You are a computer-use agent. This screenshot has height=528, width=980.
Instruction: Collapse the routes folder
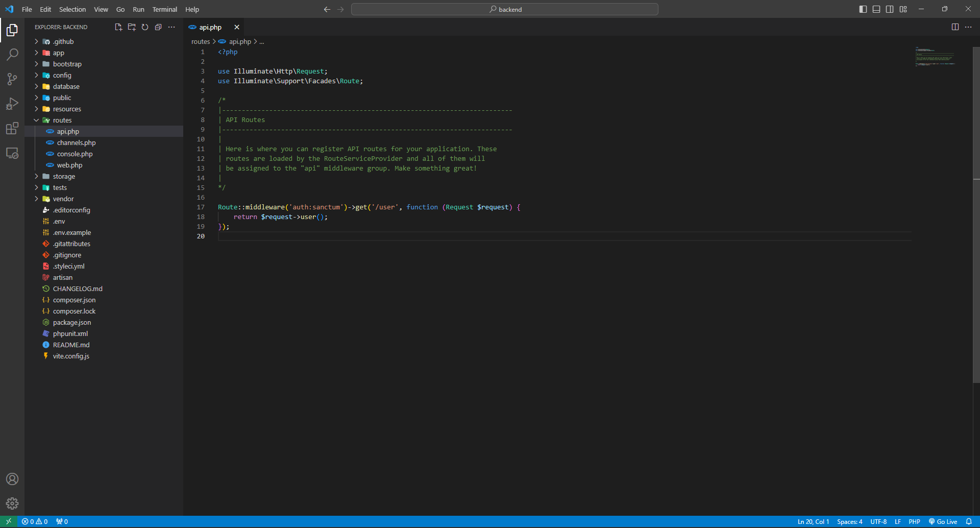tap(62, 121)
